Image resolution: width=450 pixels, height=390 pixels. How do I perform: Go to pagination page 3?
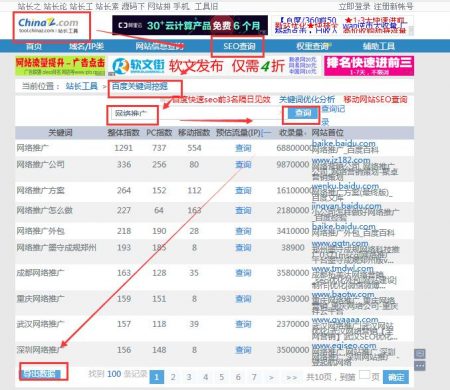click(x=189, y=377)
